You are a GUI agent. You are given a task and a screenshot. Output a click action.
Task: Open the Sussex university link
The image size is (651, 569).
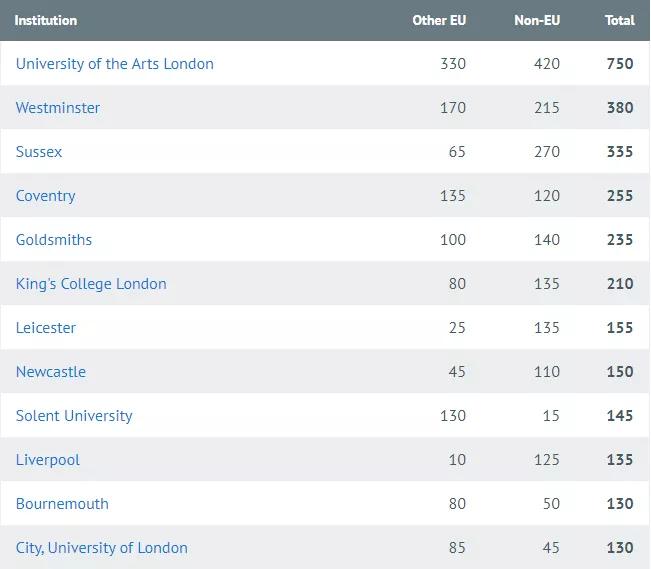[39, 152]
